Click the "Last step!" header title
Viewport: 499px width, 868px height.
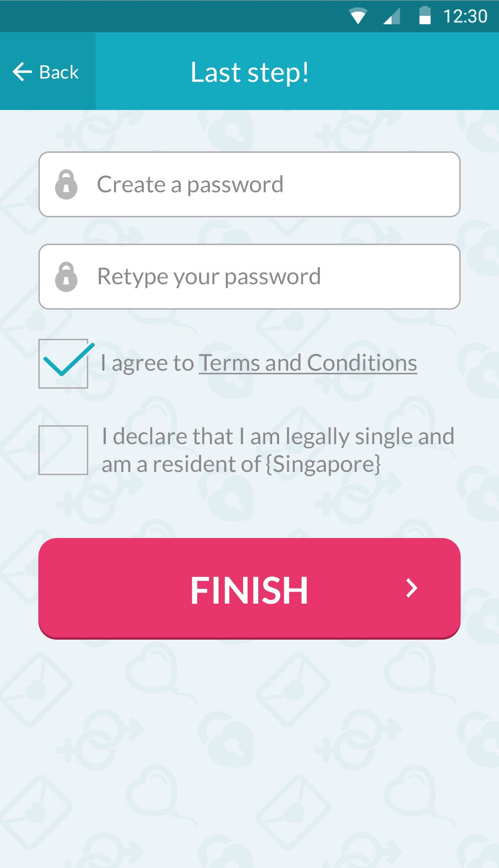coord(249,72)
